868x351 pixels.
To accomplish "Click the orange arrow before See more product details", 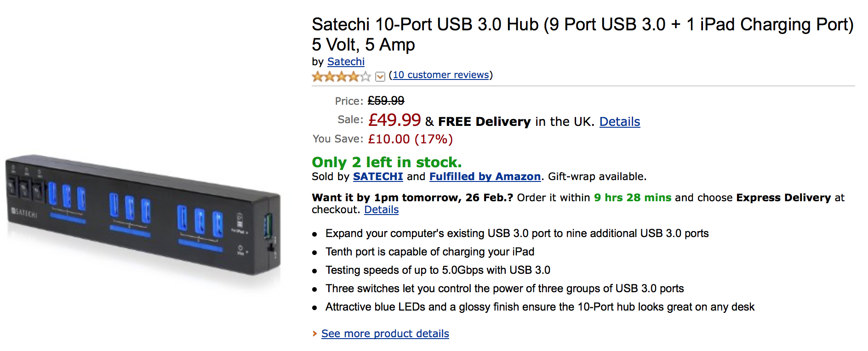I will (x=315, y=334).
